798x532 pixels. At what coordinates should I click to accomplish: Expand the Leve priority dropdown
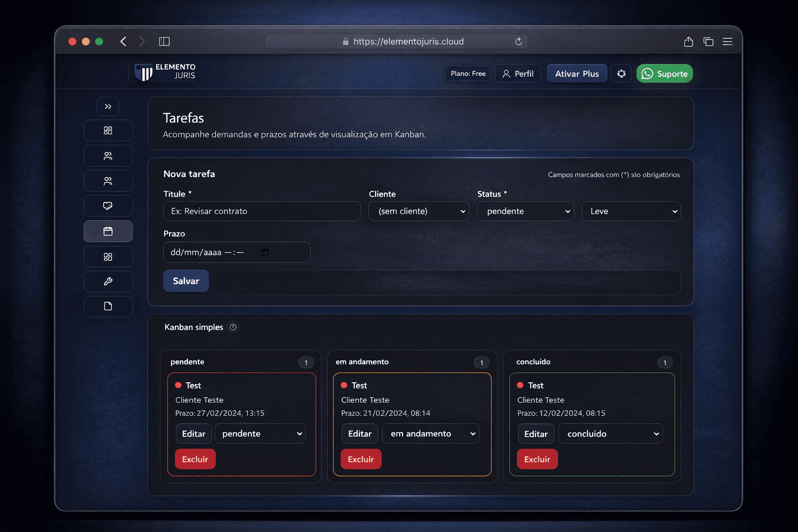[631, 211]
